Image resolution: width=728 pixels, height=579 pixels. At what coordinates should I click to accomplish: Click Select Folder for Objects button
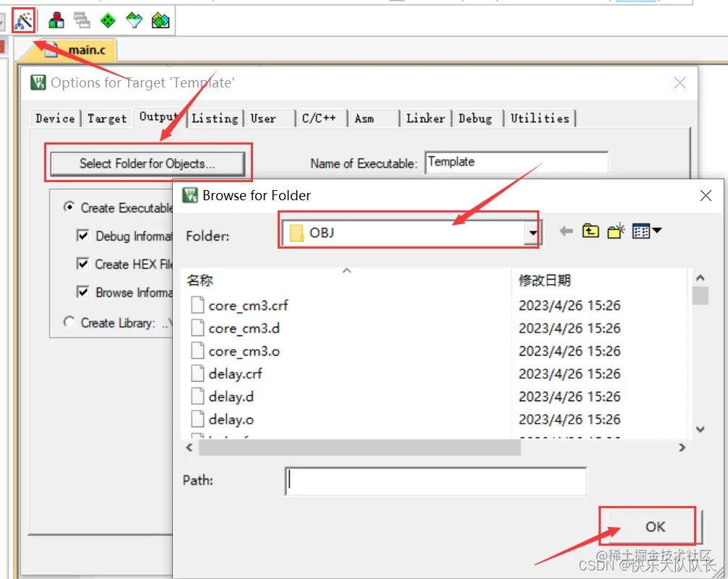click(x=147, y=163)
